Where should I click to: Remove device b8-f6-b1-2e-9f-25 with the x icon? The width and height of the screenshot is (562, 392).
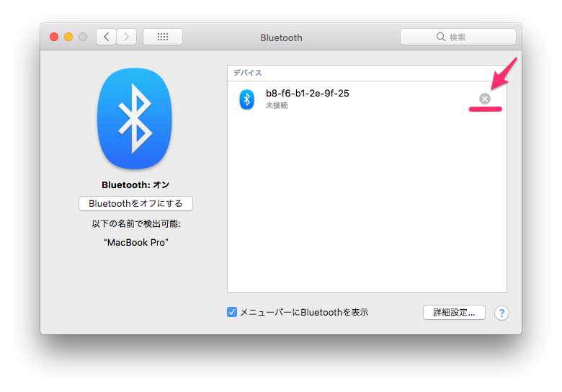485,99
